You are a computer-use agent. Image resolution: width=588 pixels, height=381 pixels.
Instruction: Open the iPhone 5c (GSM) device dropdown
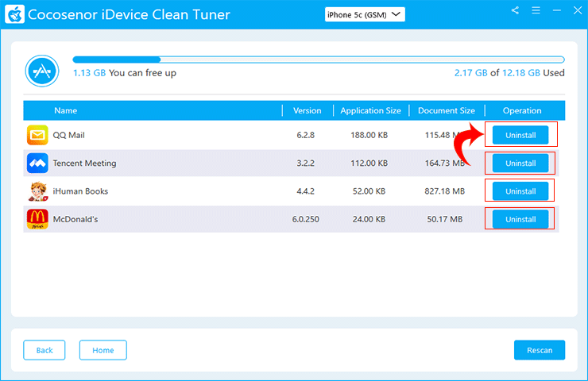[365, 14]
